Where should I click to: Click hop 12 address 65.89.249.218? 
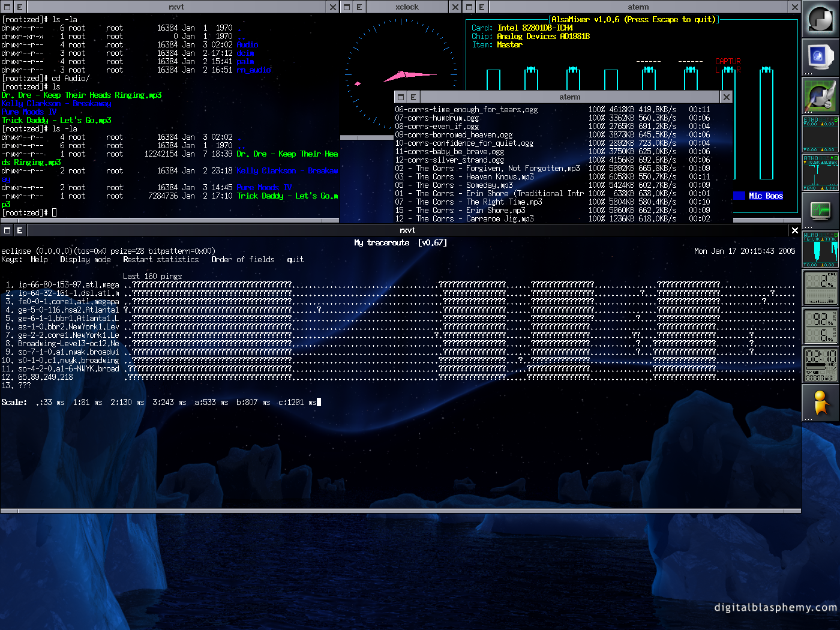click(x=46, y=377)
